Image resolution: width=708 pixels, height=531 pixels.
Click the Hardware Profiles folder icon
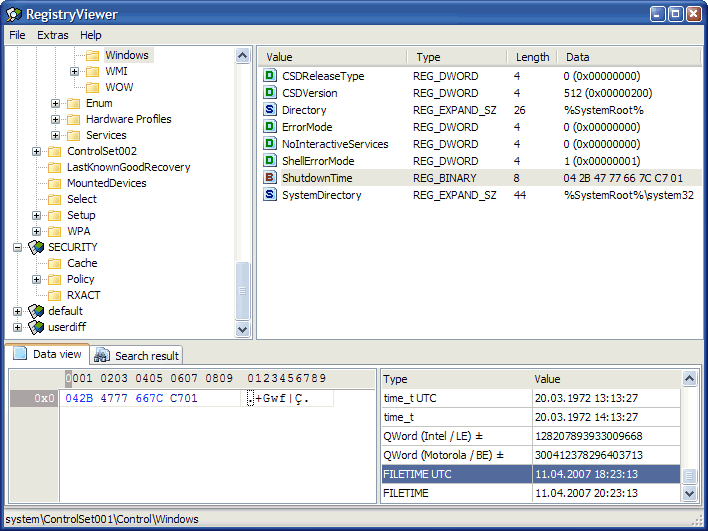[74, 119]
